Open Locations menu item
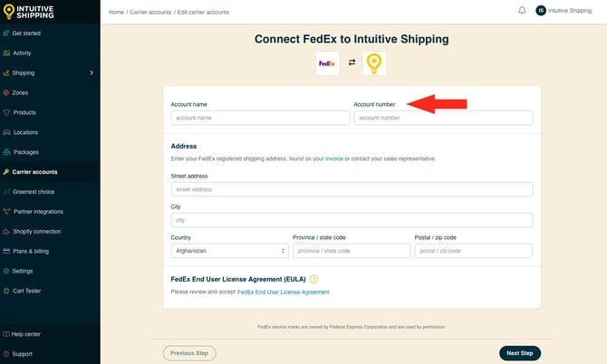607x364 pixels. [x=25, y=132]
